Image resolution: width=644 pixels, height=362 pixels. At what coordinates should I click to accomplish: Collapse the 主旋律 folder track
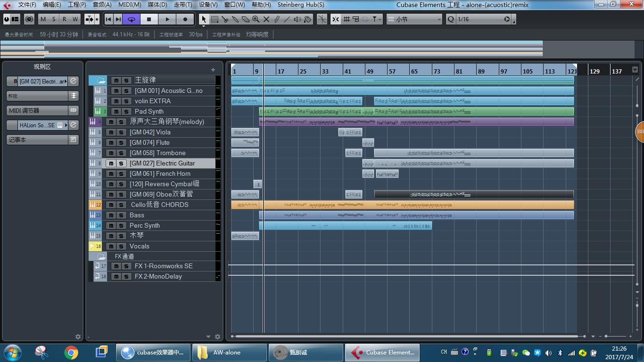(101, 80)
